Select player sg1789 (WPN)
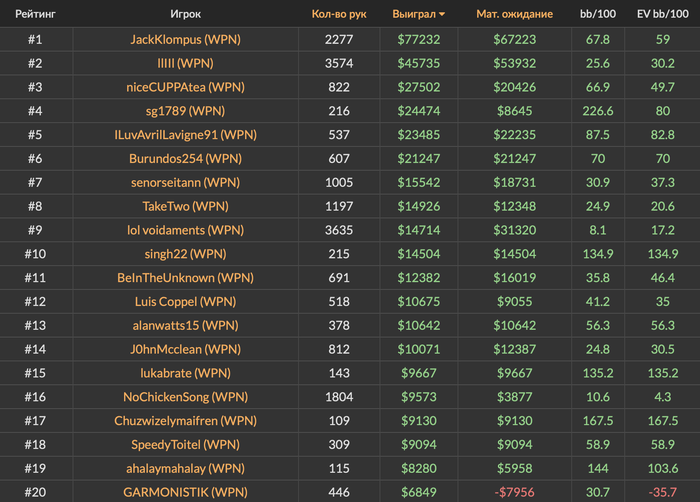Screen dimensions: 700x502 coord(185,111)
